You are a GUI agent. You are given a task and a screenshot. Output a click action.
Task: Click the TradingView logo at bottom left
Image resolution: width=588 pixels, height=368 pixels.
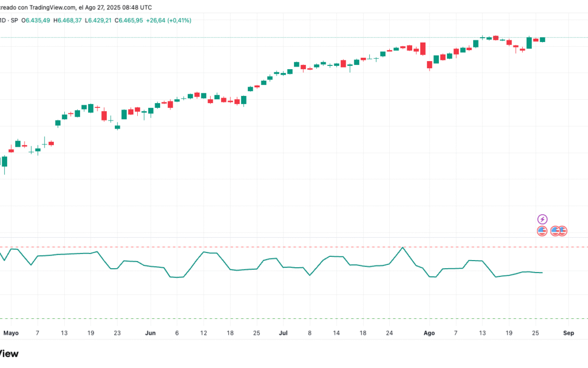[x=8, y=353]
